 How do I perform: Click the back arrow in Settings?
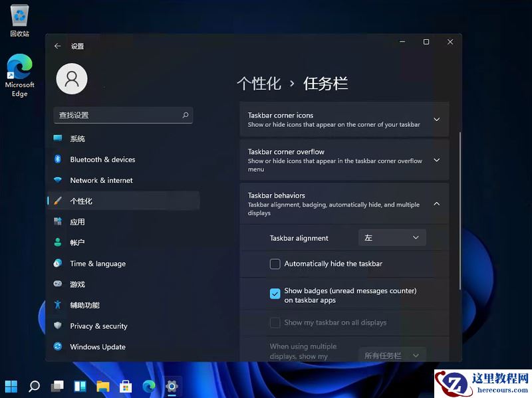[x=58, y=46]
